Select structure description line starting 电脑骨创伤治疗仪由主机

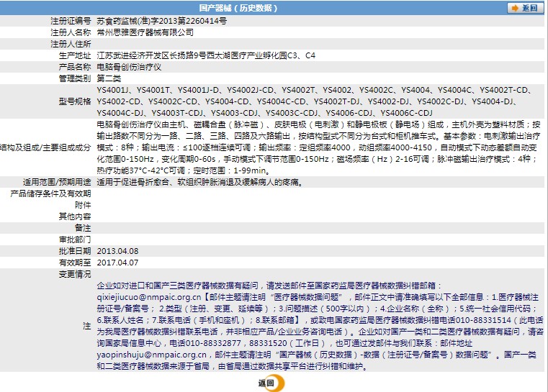point(319,124)
